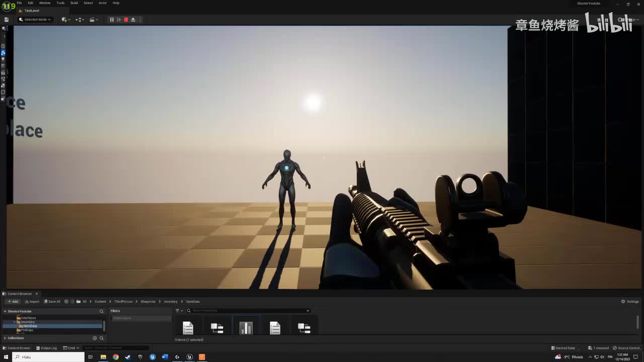Pause the play-in-editor simulation
The width and height of the screenshot is (644, 362).
[x=112, y=20]
